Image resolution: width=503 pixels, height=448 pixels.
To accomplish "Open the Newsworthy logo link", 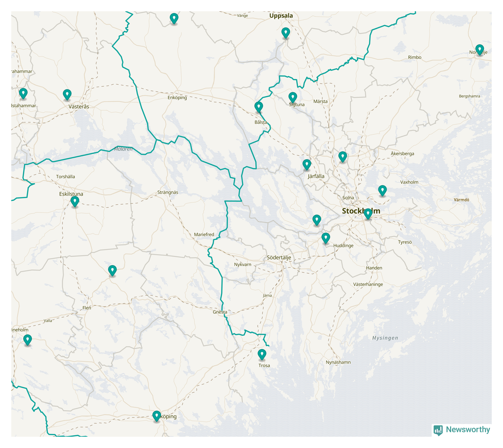I will (x=462, y=430).
